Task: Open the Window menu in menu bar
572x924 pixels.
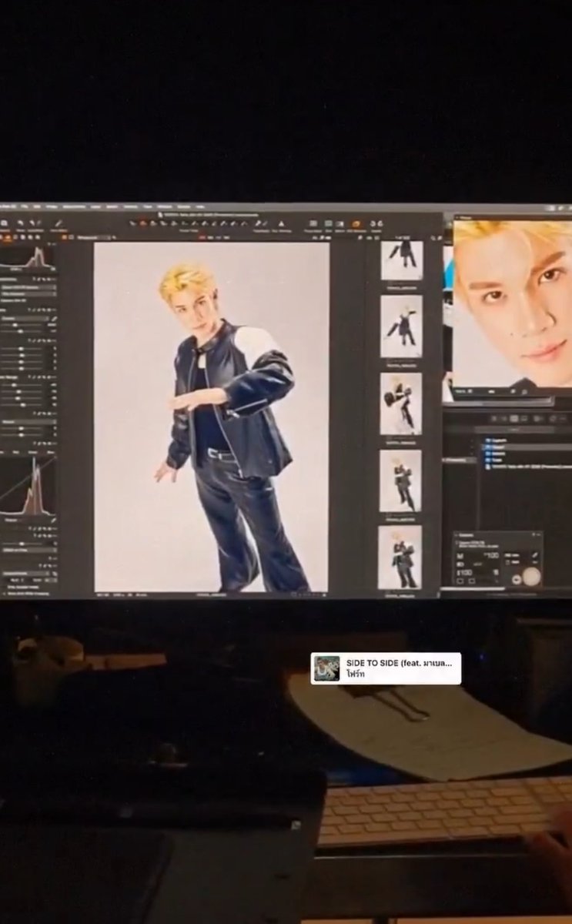Action: tap(165, 207)
